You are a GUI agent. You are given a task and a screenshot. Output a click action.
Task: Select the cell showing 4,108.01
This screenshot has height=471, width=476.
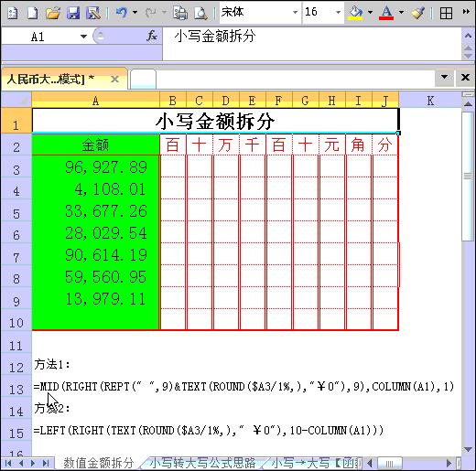tap(95, 188)
